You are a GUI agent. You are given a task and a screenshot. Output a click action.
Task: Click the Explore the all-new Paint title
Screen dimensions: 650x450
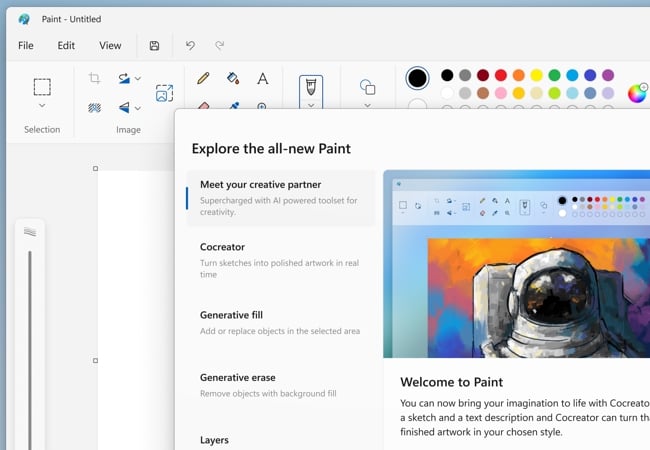click(271, 149)
